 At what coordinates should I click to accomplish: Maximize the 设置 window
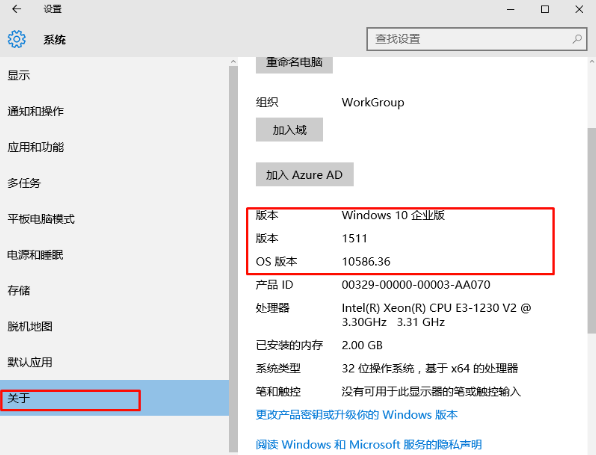545,9
